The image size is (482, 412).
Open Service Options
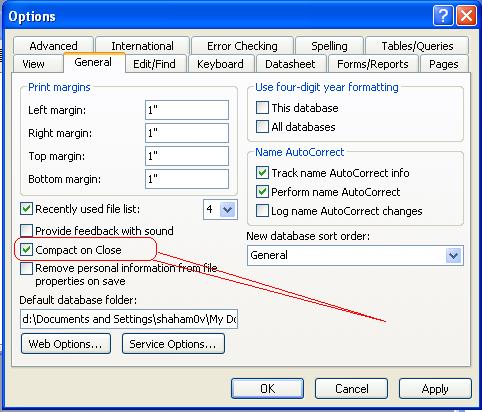coord(173,344)
